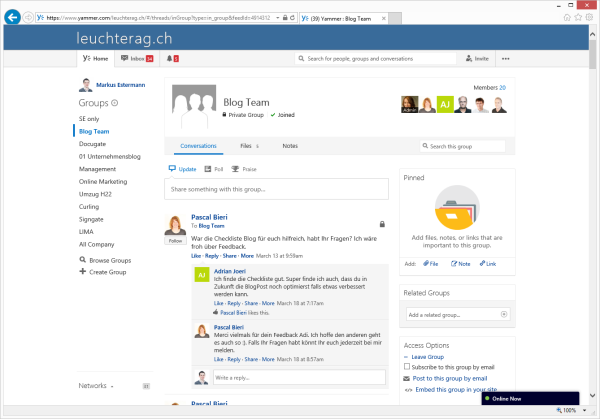This screenshot has height=419, width=600.
Task: Go to the Yammer Home tab
Action: (x=96, y=59)
